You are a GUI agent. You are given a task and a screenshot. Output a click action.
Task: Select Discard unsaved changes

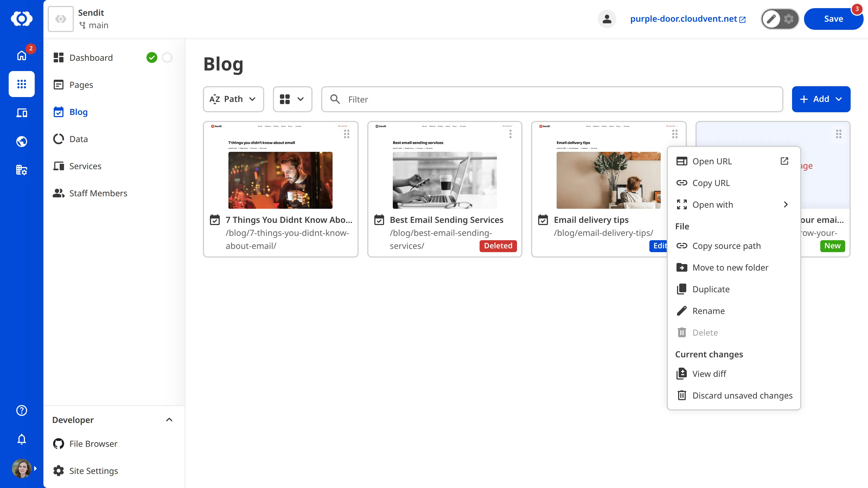(734, 395)
